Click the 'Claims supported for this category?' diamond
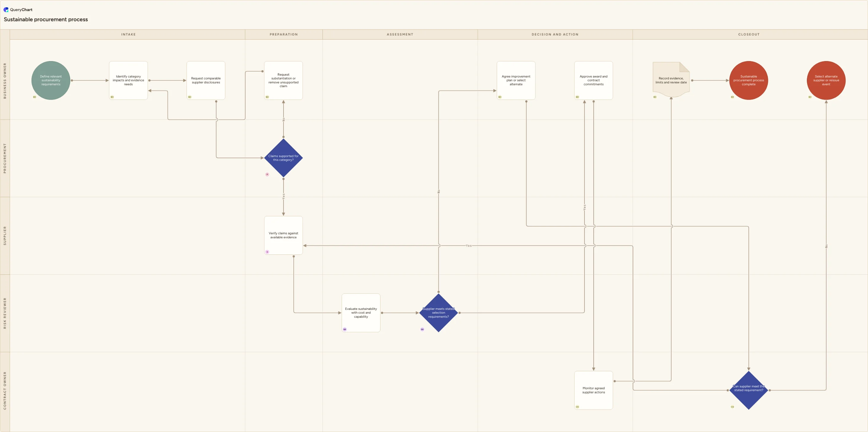 [x=284, y=158]
